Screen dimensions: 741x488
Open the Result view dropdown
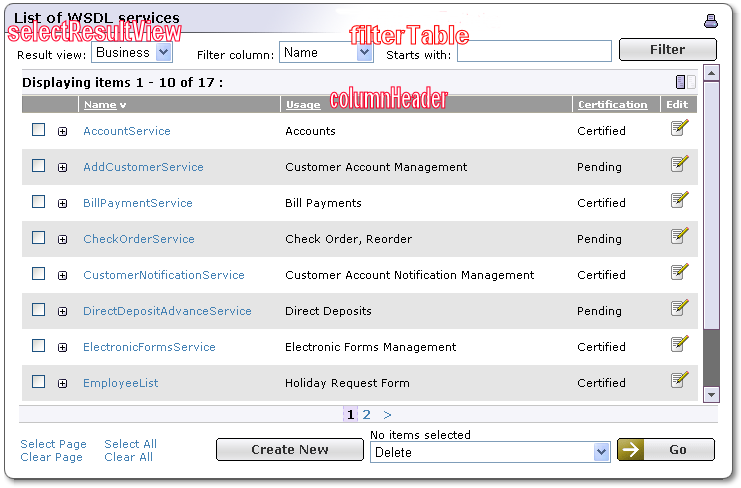coord(132,52)
